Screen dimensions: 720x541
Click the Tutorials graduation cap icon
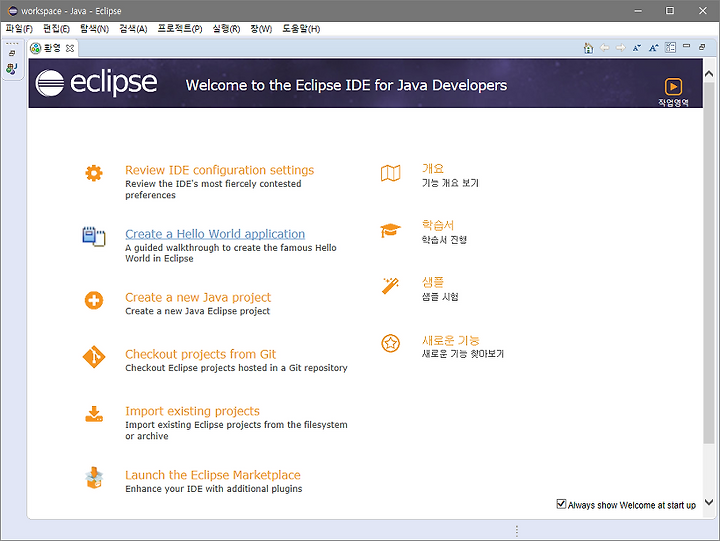pyautogui.click(x=390, y=230)
